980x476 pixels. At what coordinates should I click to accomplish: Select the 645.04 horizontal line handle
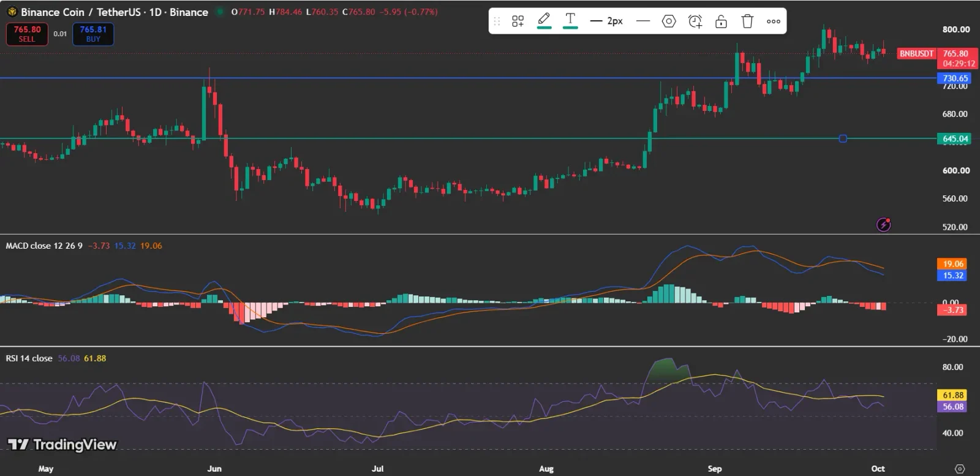[843, 138]
